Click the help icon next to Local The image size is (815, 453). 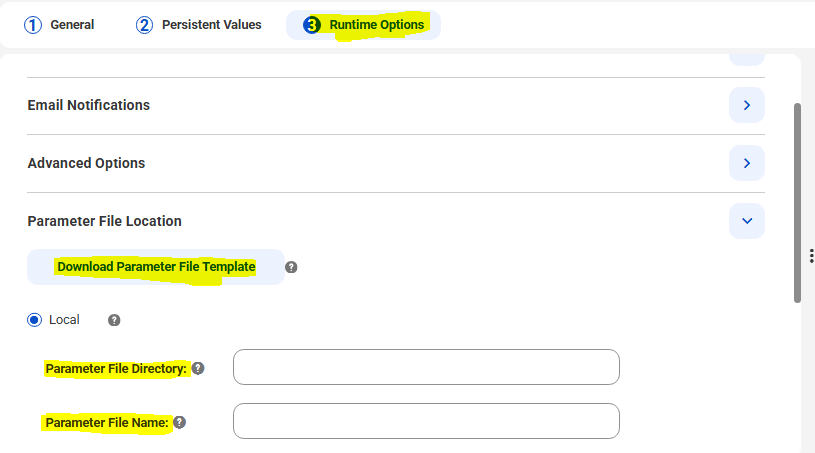[x=114, y=320]
